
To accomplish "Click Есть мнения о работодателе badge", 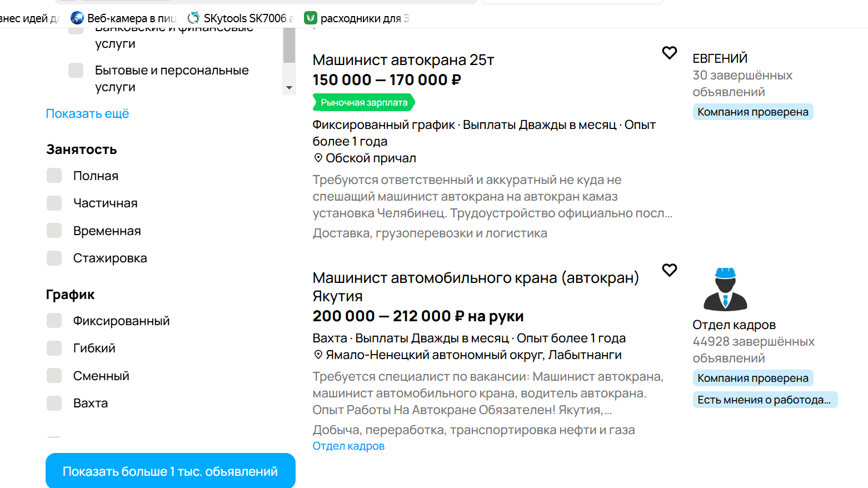I will tap(764, 400).
